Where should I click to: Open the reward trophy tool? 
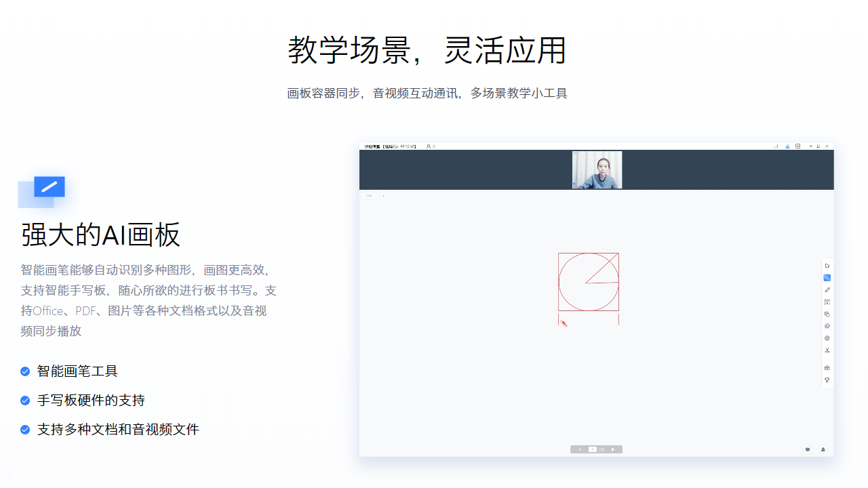(x=827, y=380)
